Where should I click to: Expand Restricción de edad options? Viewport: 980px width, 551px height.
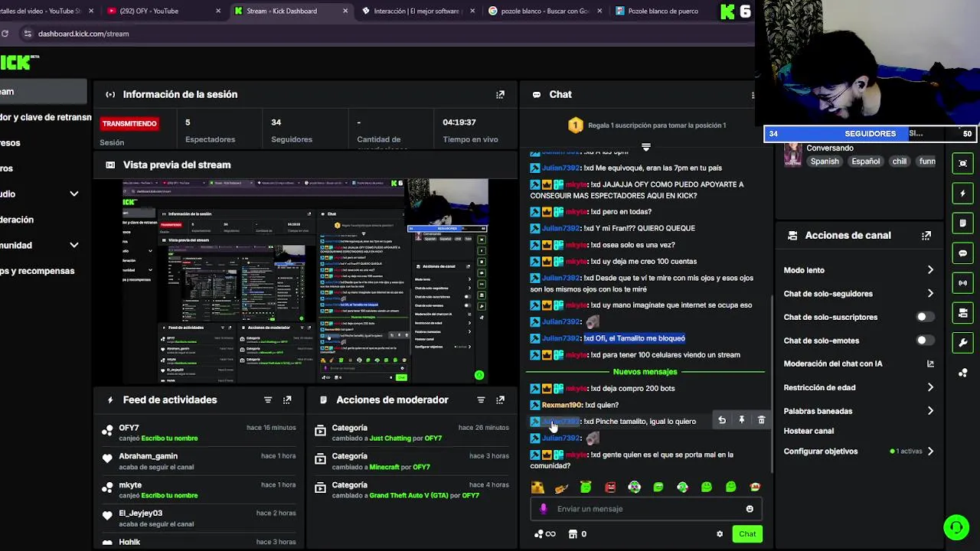point(930,387)
